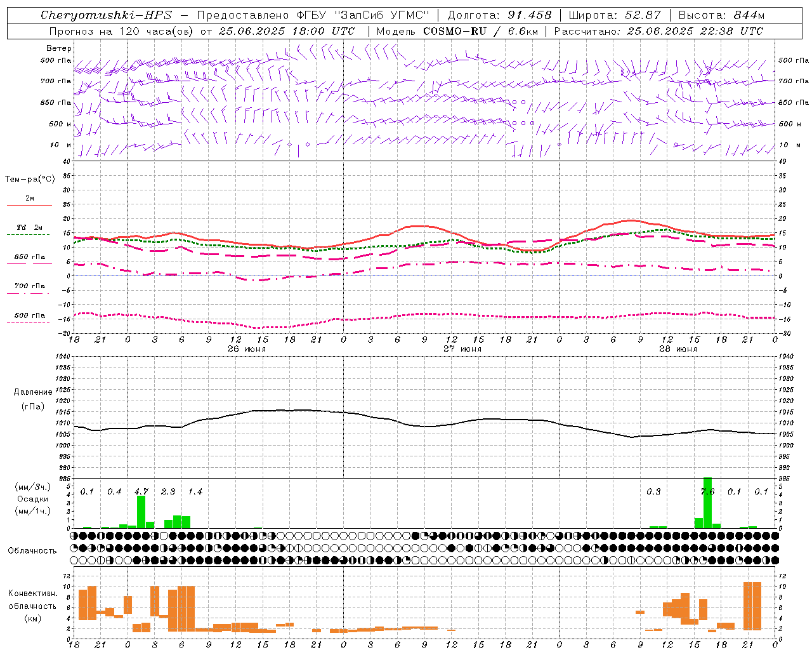The height and width of the screenshot is (650, 812).
Task: Select 'Прогноз на 120 часа(ов)' forecast text
Action: pyautogui.click(x=122, y=31)
